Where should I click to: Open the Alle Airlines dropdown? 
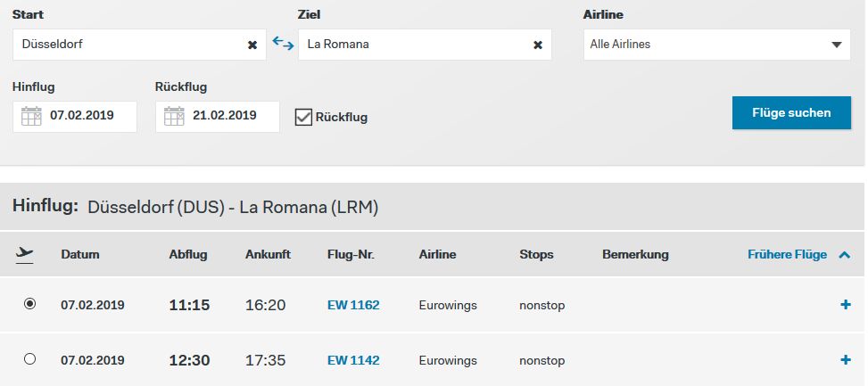coord(716,45)
